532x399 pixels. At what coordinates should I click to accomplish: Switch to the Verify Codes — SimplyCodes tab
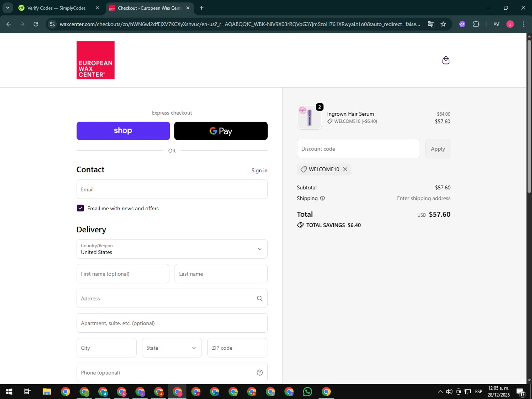click(x=56, y=8)
